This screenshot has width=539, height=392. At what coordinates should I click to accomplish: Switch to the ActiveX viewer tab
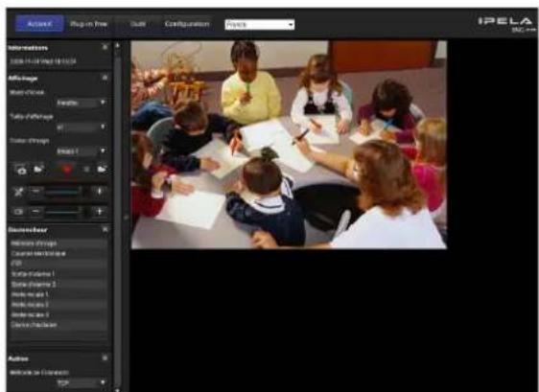[39, 24]
